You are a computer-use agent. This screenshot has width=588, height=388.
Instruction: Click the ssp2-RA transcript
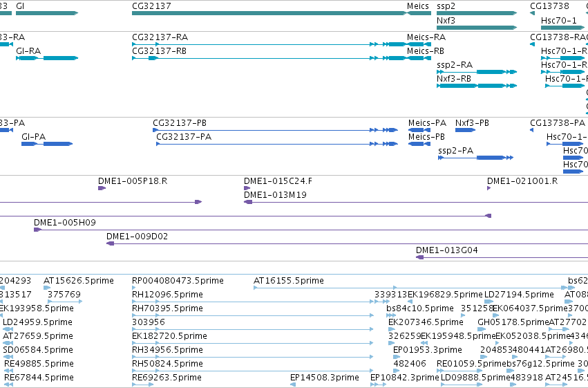(x=477, y=72)
